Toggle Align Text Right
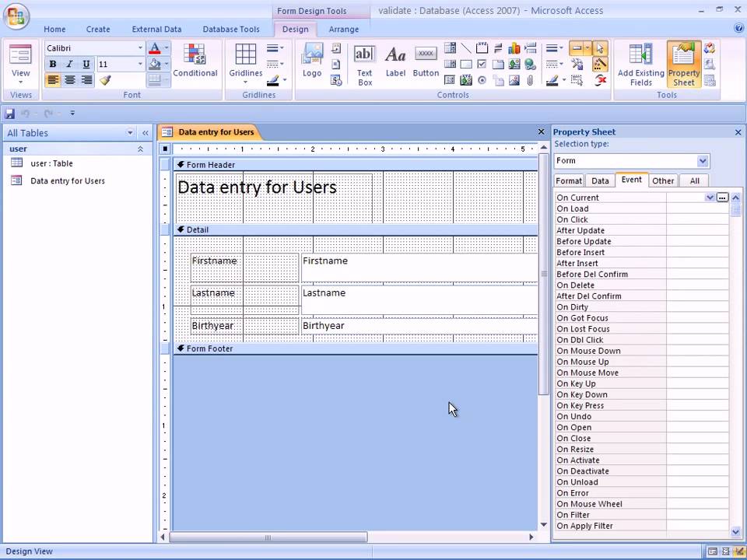This screenshot has height=560, width=747. click(86, 80)
